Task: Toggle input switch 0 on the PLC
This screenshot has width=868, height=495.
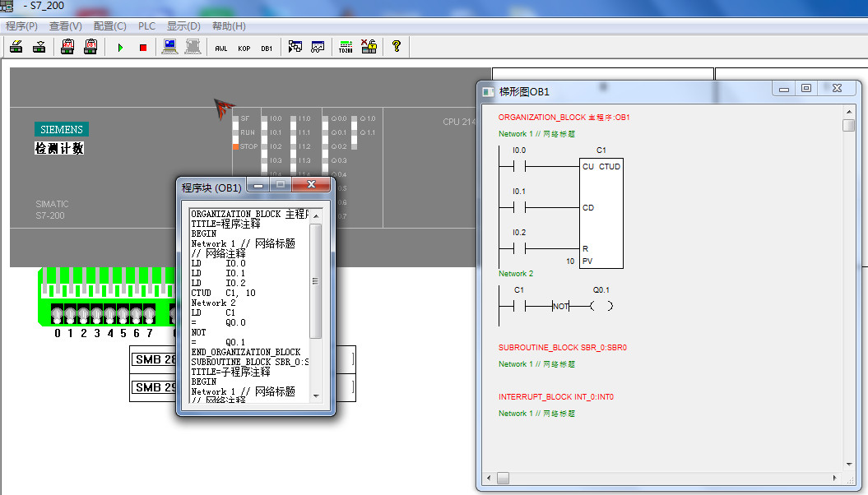Action: pos(58,315)
